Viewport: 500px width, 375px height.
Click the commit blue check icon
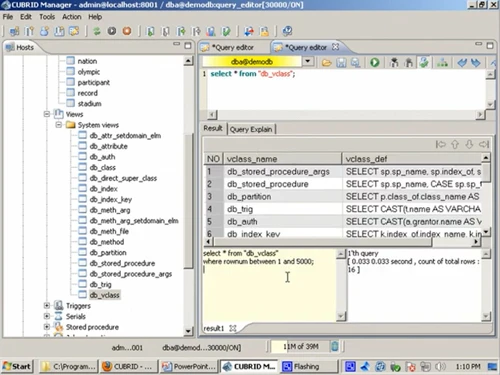pos(462,62)
